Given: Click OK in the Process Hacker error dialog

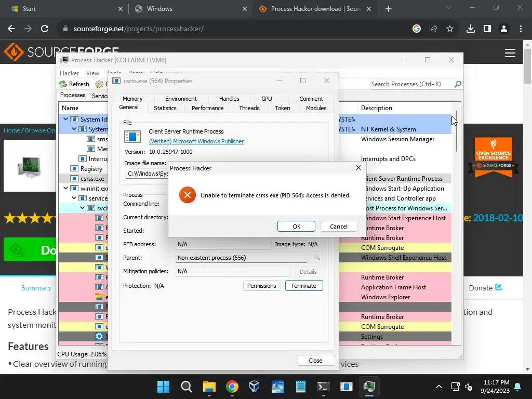Looking at the screenshot, I should [296, 227].
